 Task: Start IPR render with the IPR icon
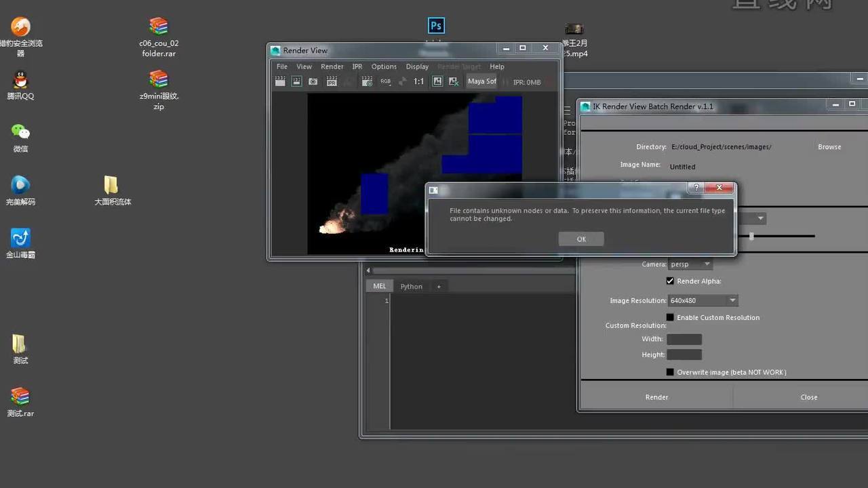tap(332, 81)
